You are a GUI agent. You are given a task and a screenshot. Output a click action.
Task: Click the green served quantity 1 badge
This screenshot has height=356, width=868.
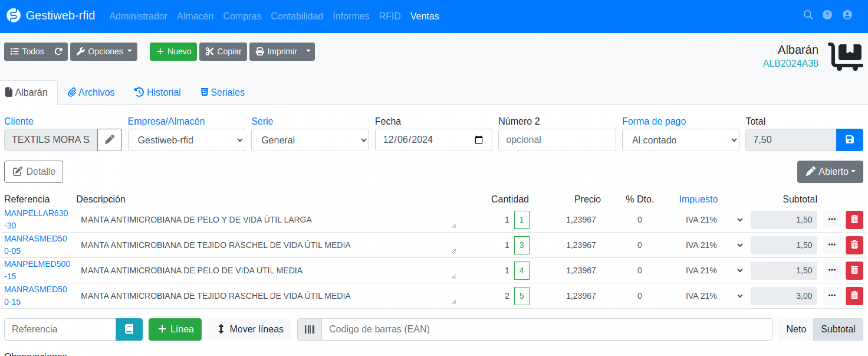522,220
